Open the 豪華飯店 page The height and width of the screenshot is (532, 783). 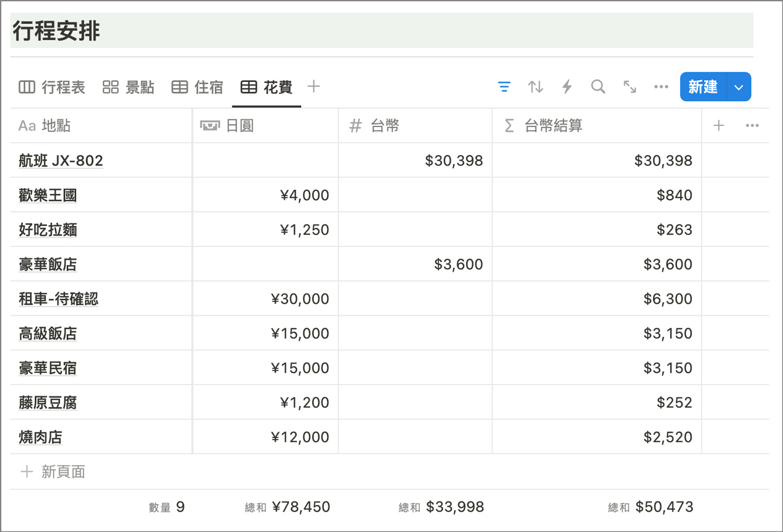48,264
